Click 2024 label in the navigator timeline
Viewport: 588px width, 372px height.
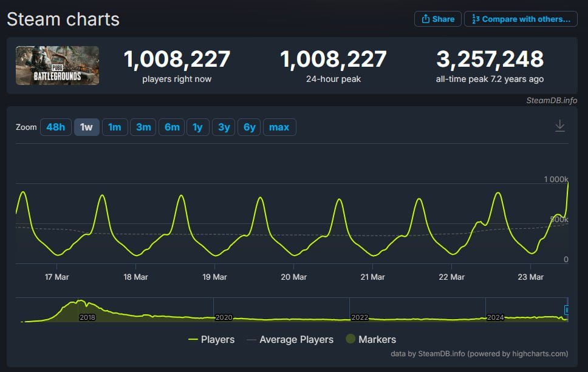(x=496, y=317)
